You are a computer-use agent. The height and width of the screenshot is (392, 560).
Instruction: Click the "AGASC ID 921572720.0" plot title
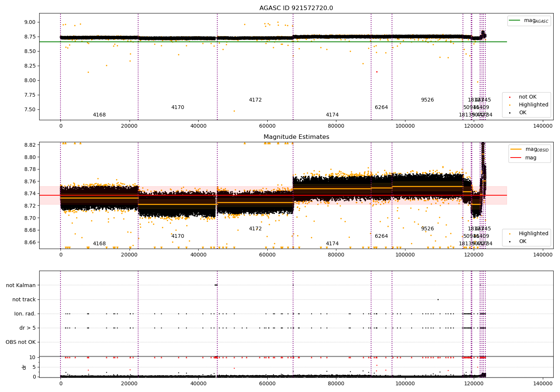point(296,8)
